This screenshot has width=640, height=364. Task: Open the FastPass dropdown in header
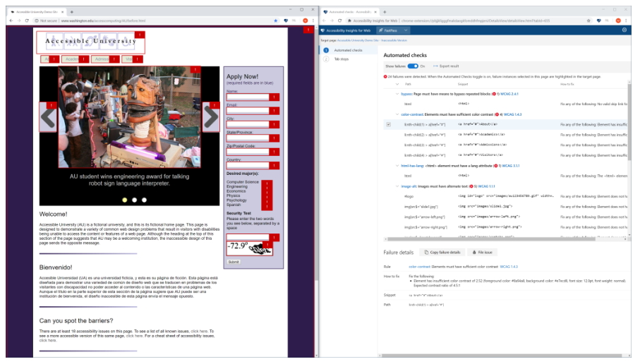(393, 30)
